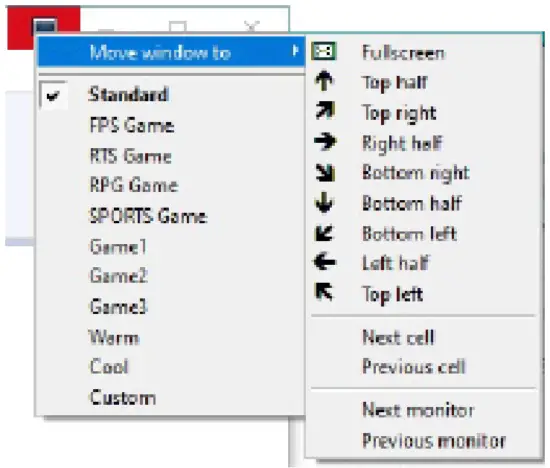Choose Game3 preset
The height and width of the screenshot is (468, 550).
(x=119, y=306)
